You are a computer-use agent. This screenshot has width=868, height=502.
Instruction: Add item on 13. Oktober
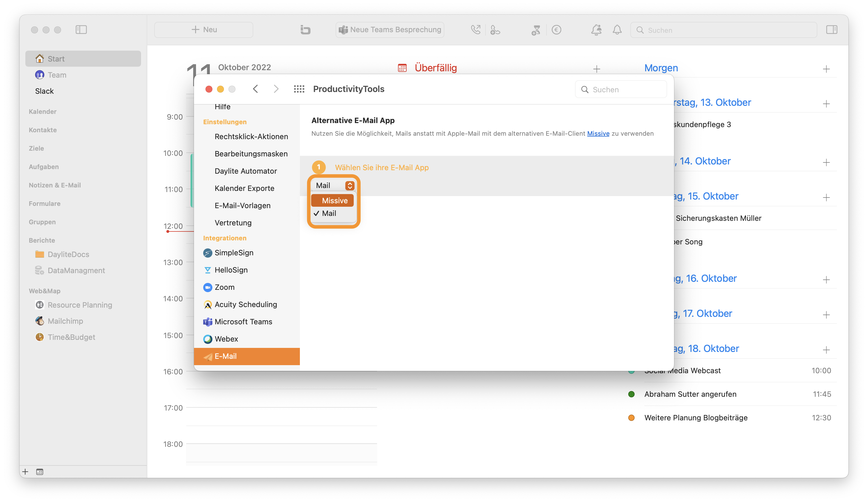coord(826,104)
